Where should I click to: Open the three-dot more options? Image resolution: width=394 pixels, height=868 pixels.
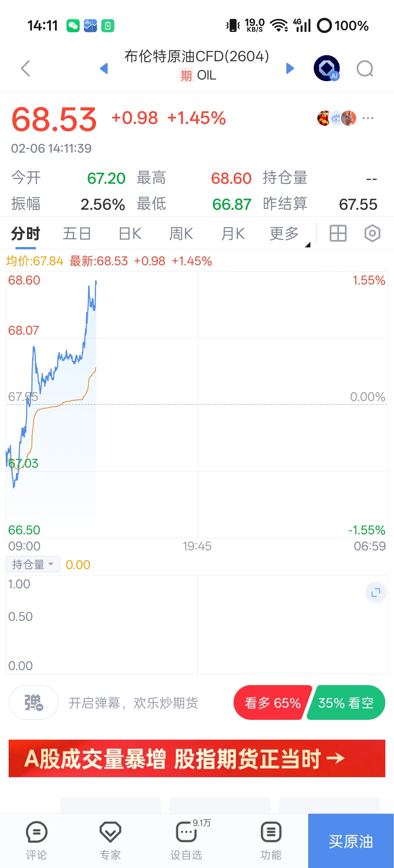368,118
